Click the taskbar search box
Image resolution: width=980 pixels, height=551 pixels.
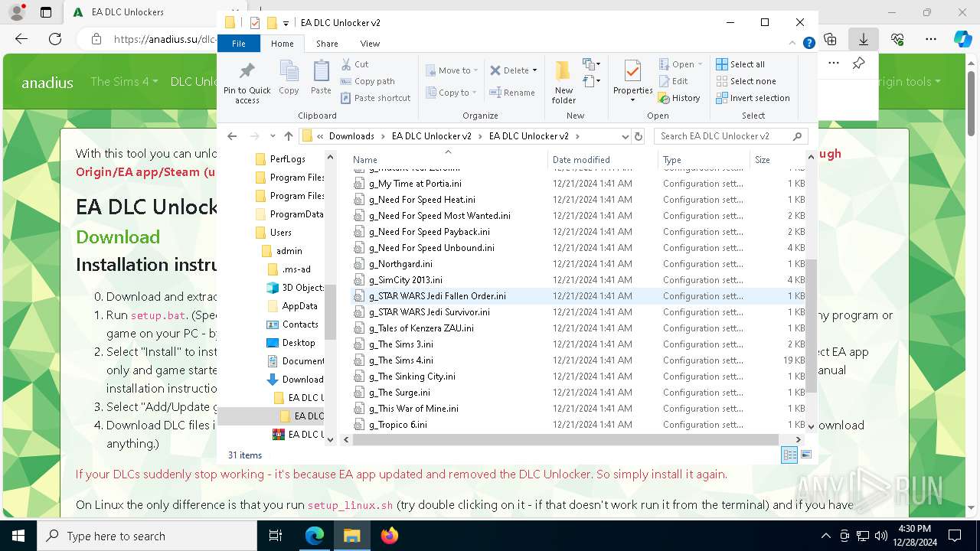click(147, 536)
